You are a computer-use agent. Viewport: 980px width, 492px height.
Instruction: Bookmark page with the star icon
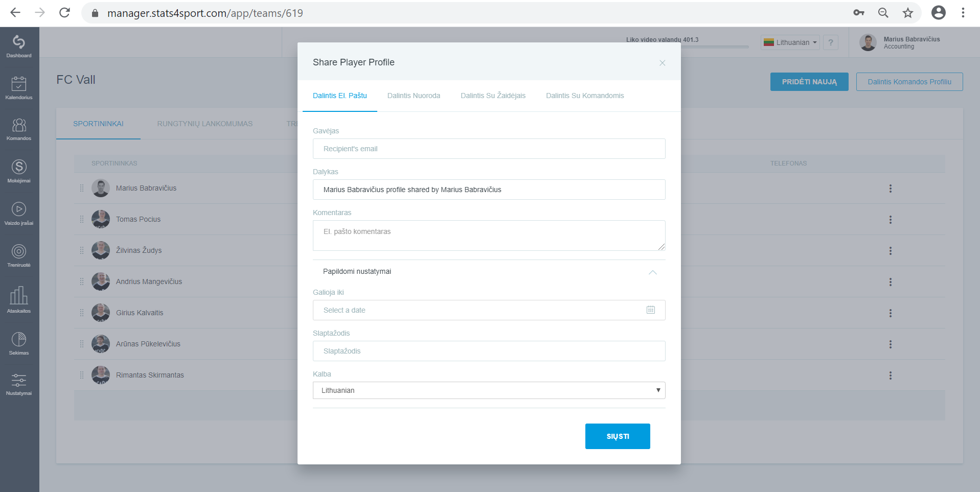pos(908,13)
